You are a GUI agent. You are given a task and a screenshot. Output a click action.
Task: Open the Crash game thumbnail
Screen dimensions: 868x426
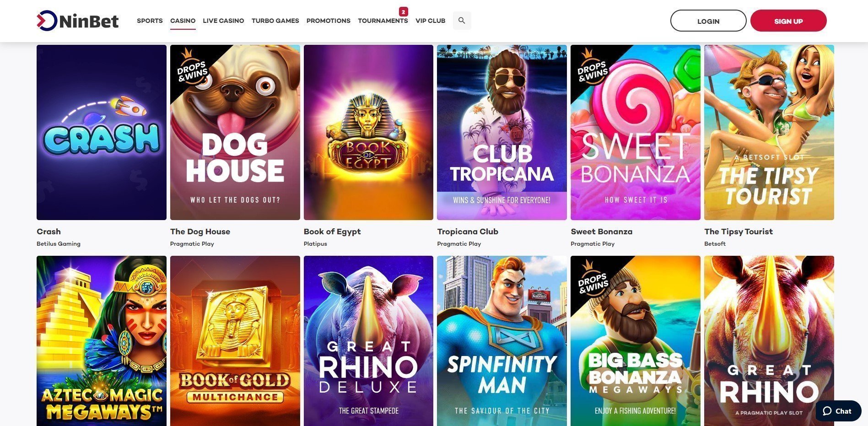pyautogui.click(x=102, y=132)
